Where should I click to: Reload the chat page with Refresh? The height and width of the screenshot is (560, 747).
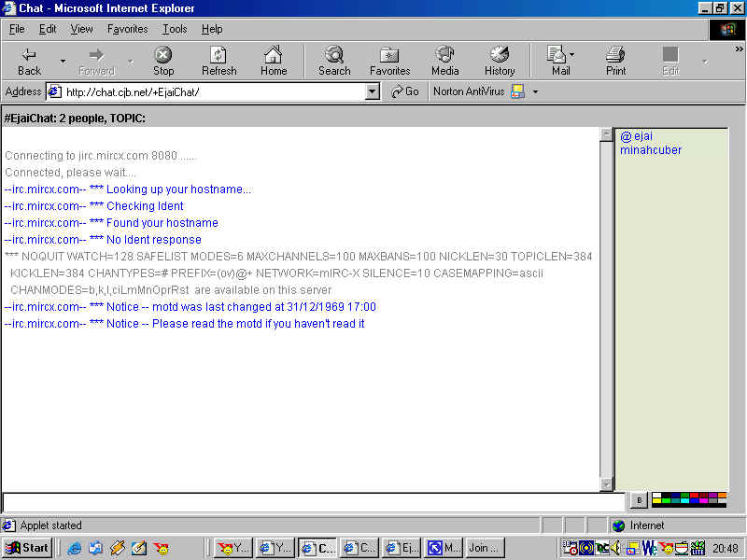(219, 61)
